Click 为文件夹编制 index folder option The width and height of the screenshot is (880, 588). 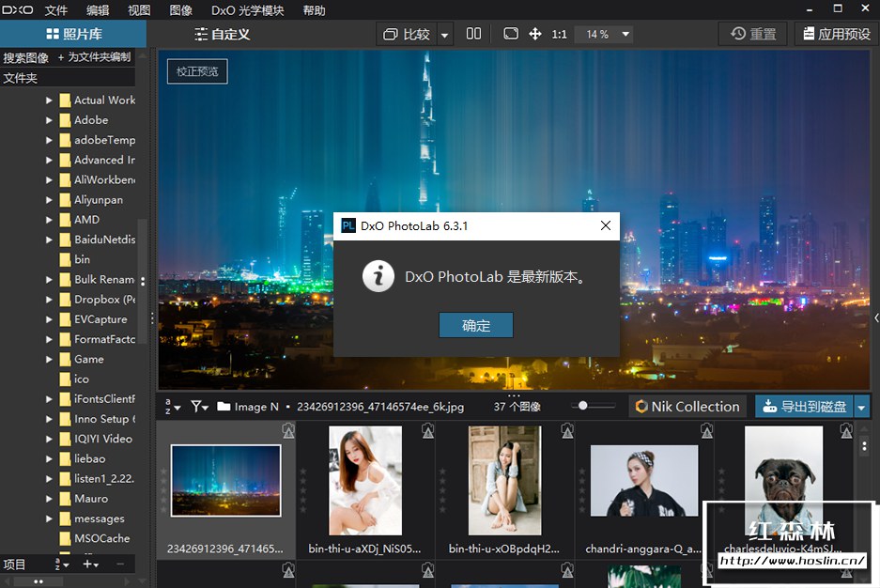(94, 57)
